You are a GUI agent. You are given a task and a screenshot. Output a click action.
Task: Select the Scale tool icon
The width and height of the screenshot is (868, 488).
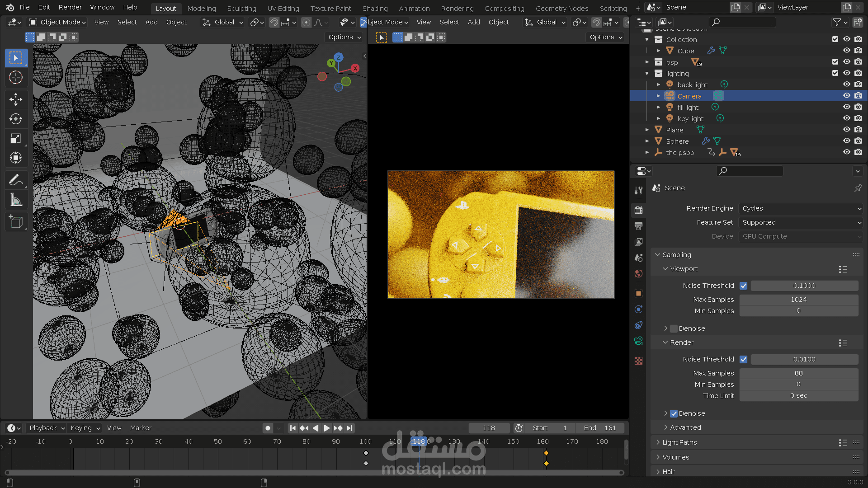(16, 138)
